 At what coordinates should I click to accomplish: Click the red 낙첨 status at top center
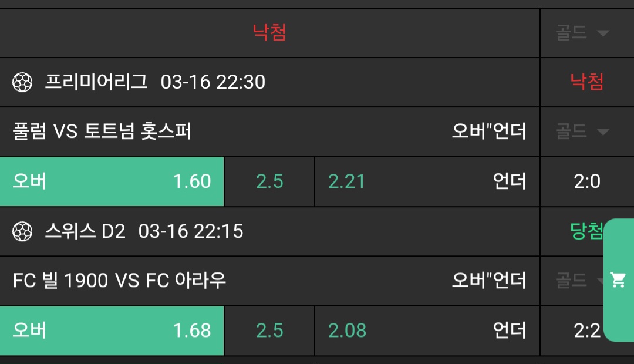tap(269, 32)
